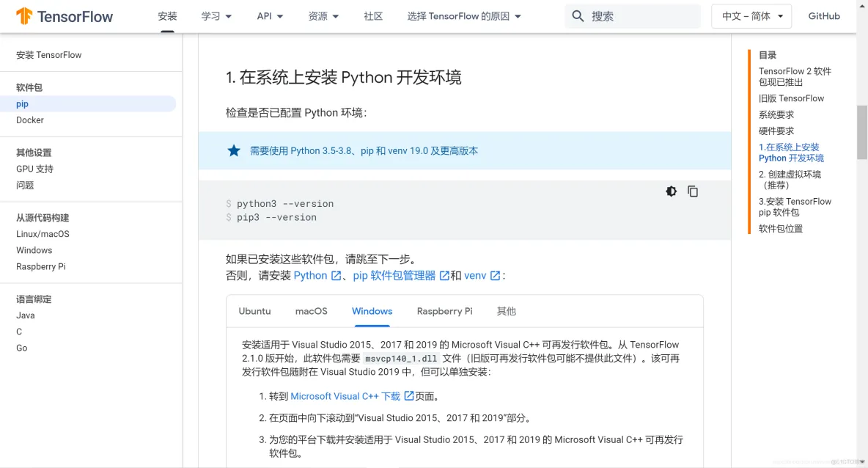Screen dimensions: 868x468
Task: Jump to 系统要求 in table of contents
Action: click(776, 114)
